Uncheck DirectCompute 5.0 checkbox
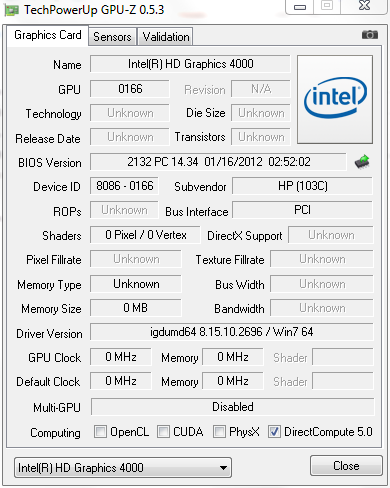This screenshot has height=488, width=390. (274, 431)
